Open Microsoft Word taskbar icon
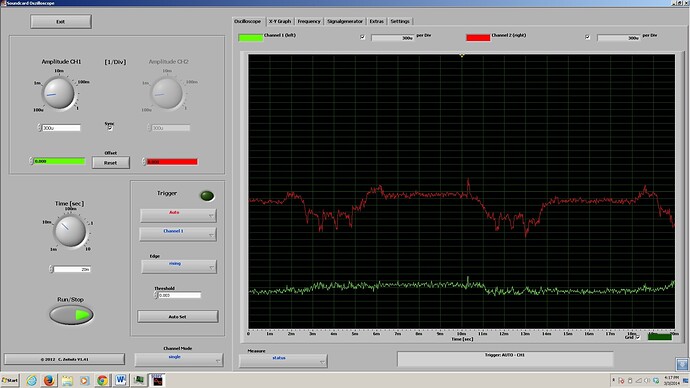Screen dimensions: 690x388 (x=120, y=380)
